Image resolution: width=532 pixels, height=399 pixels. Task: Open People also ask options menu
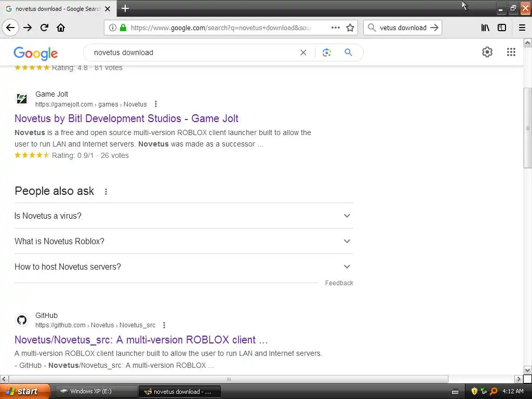point(106,192)
